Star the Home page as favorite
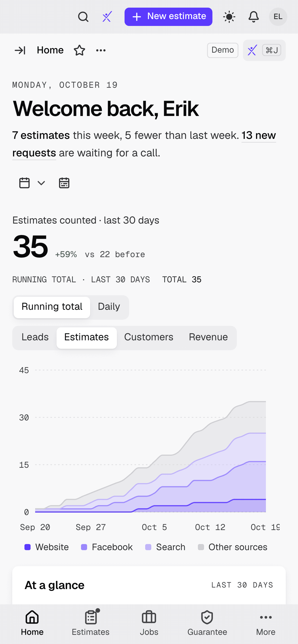This screenshot has height=644, width=298. click(79, 50)
